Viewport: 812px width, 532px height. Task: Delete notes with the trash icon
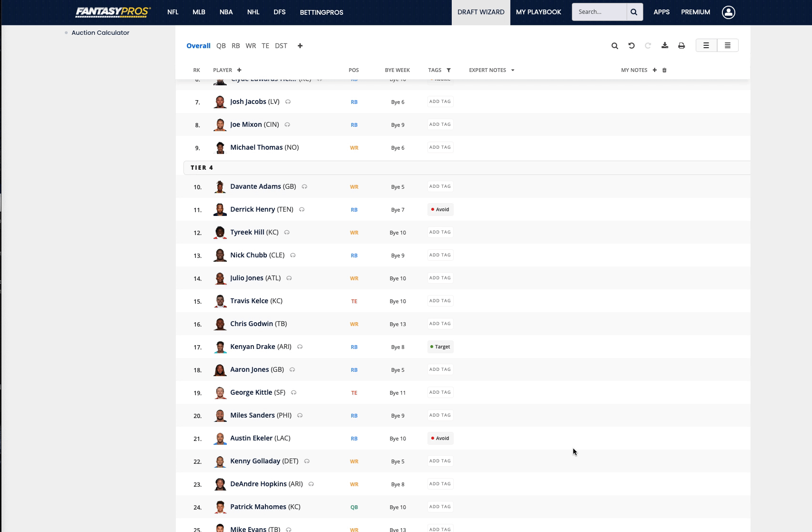coord(664,70)
